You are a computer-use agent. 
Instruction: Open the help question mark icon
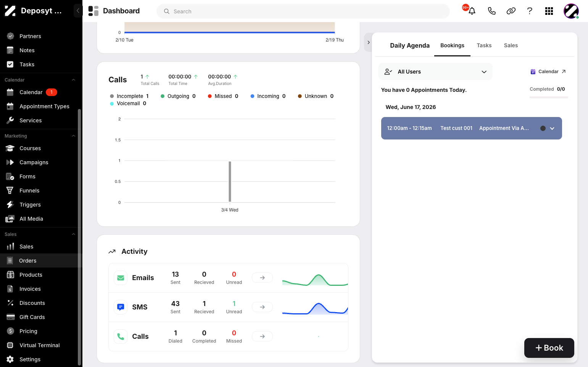(x=530, y=11)
